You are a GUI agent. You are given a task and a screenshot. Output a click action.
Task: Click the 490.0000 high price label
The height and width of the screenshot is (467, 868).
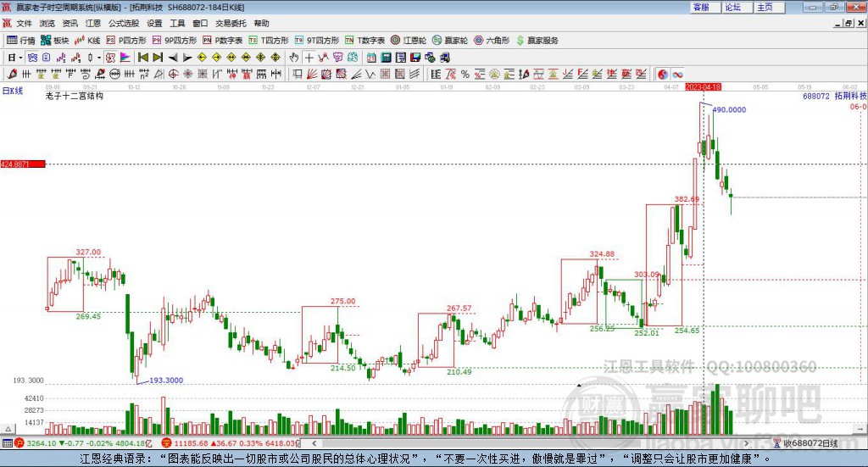(729, 109)
